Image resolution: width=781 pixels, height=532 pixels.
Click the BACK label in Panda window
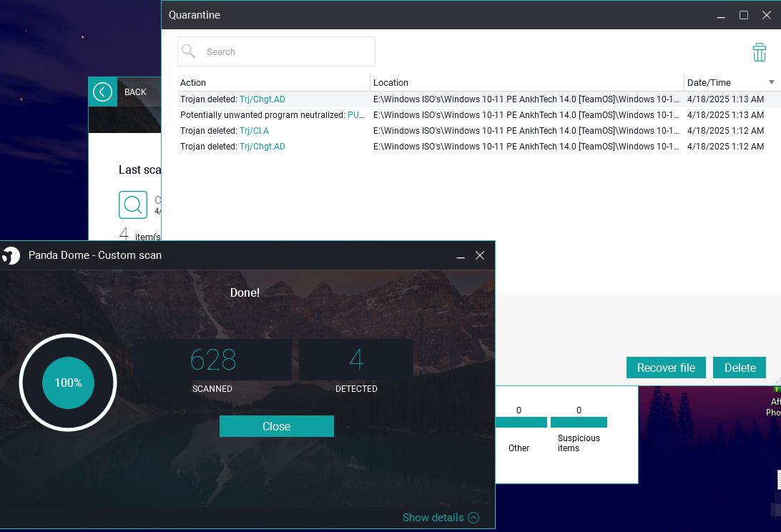click(x=135, y=92)
